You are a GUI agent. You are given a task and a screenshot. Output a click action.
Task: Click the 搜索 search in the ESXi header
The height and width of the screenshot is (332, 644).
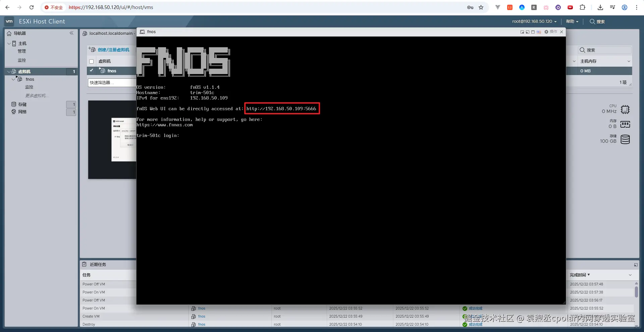click(597, 21)
